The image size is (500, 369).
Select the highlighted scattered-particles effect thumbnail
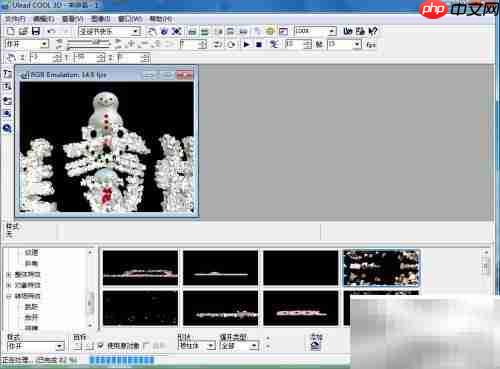coord(381,268)
